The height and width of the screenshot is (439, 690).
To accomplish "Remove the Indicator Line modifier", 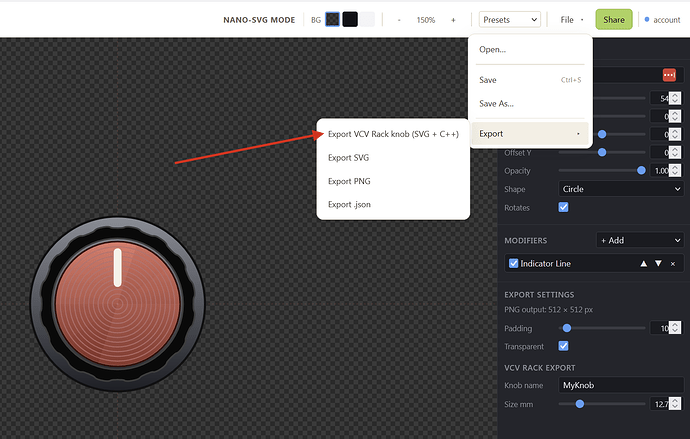I will click(x=673, y=264).
